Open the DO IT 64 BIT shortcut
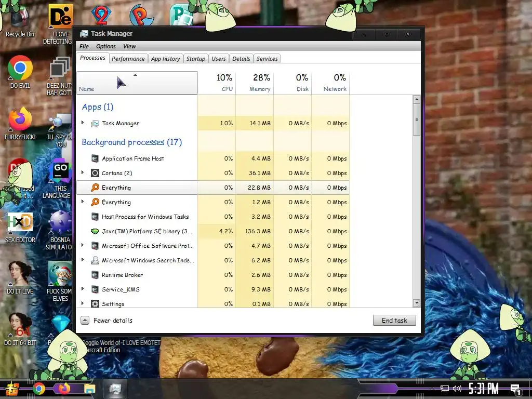This screenshot has height=399, width=532. (x=20, y=329)
